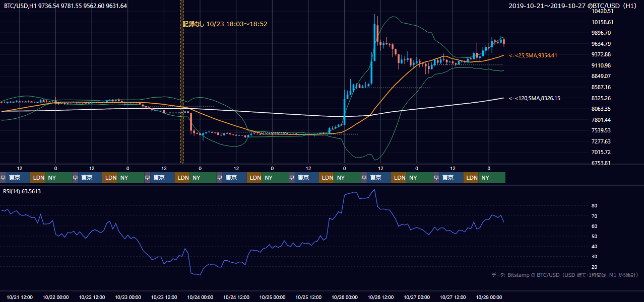Select the 10/23 12:00 time label
Viewport: 644px width, 302px height.
pyautogui.click(x=164, y=297)
